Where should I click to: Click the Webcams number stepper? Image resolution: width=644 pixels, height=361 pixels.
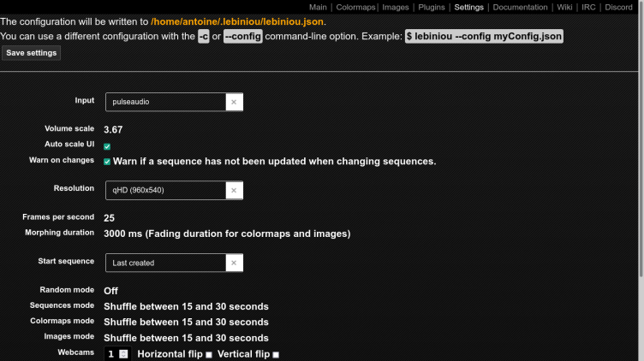[123, 354]
